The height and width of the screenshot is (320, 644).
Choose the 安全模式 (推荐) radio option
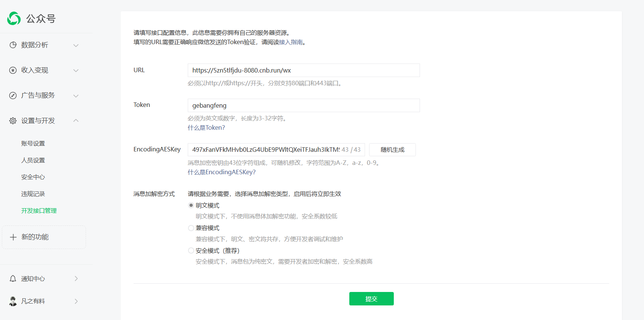coord(191,250)
